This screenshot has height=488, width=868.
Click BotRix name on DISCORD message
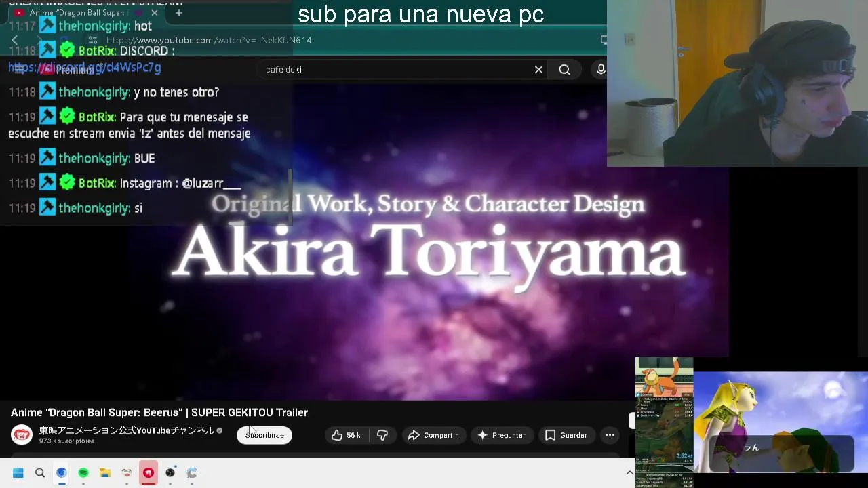97,51
